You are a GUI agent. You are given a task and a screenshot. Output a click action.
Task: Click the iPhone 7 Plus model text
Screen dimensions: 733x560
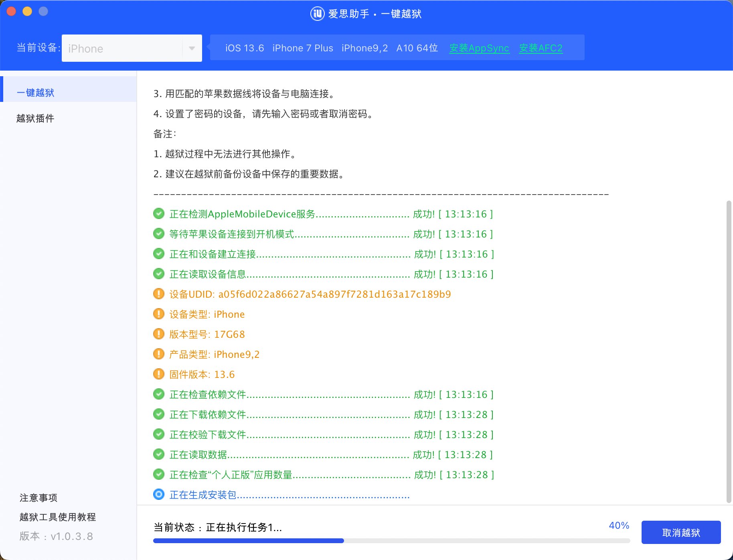(303, 48)
